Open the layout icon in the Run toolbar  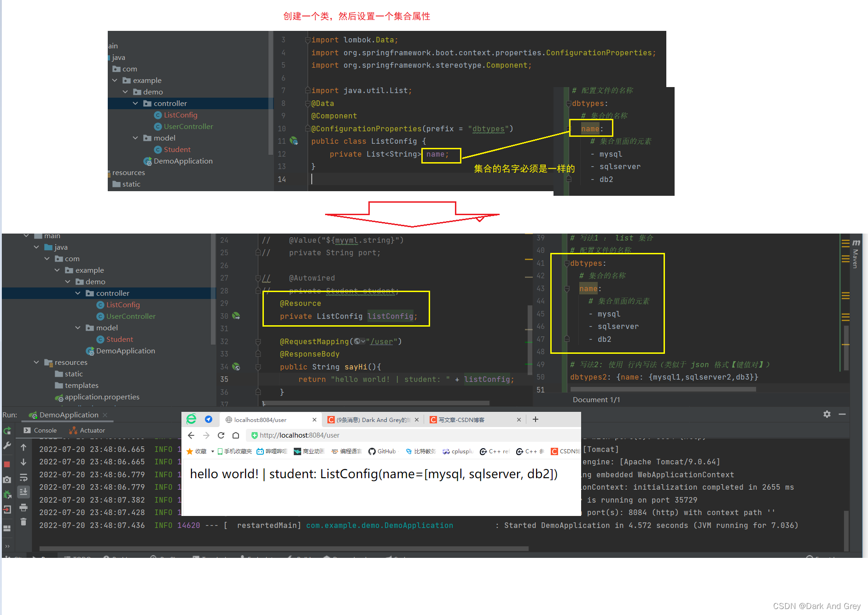7,528
